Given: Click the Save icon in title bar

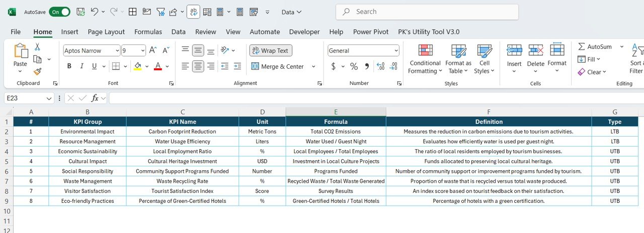Looking at the screenshot, I should click(80, 12).
